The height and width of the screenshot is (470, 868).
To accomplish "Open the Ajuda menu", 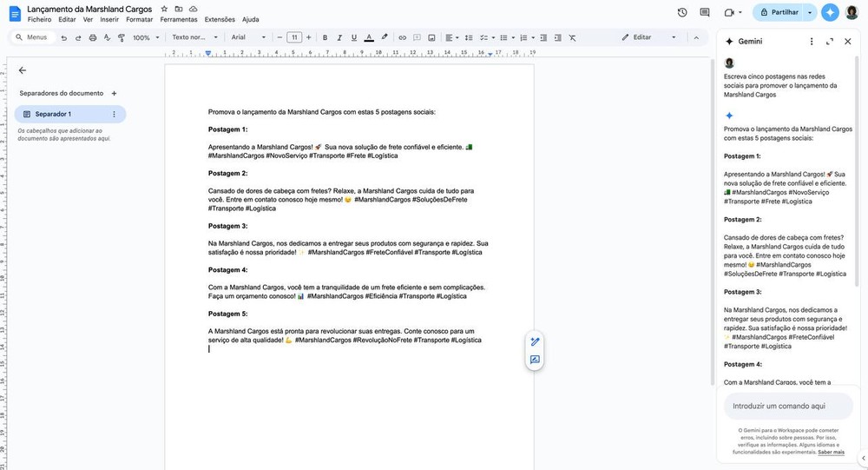I will click(250, 19).
